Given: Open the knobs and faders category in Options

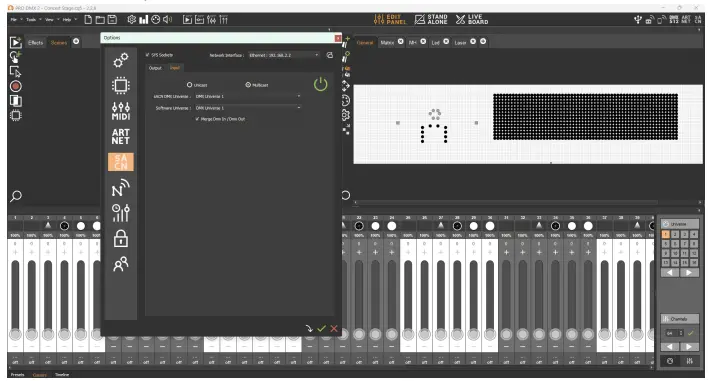Looking at the screenshot, I should pyautogui.click(x=120, y=213).
